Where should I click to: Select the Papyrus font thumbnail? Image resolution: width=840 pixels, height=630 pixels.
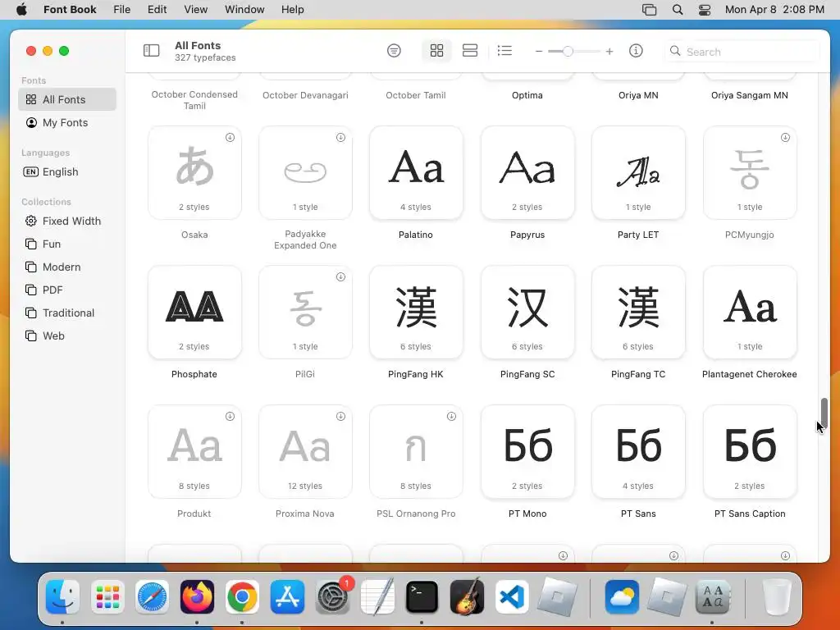(527, 173)
